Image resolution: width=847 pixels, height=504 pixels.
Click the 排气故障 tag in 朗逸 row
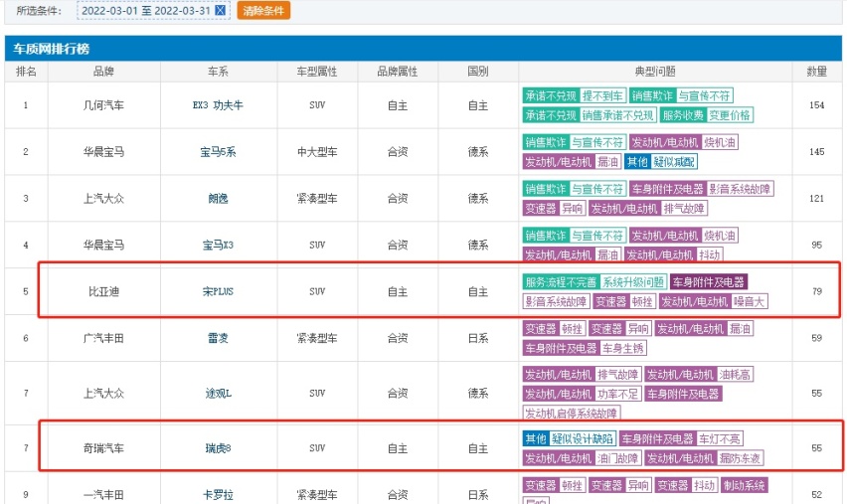[x=684, y=208]
